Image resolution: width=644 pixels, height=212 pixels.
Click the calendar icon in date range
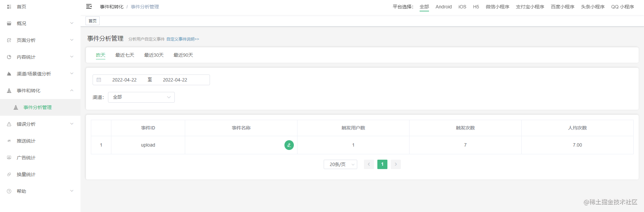99,80
